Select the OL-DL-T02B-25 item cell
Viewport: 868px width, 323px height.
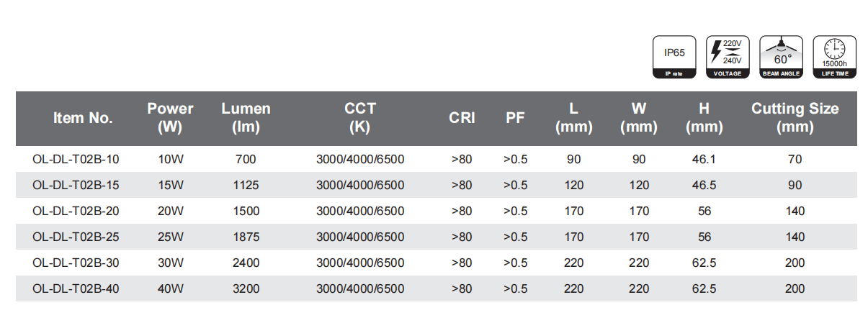pos(76,237)
